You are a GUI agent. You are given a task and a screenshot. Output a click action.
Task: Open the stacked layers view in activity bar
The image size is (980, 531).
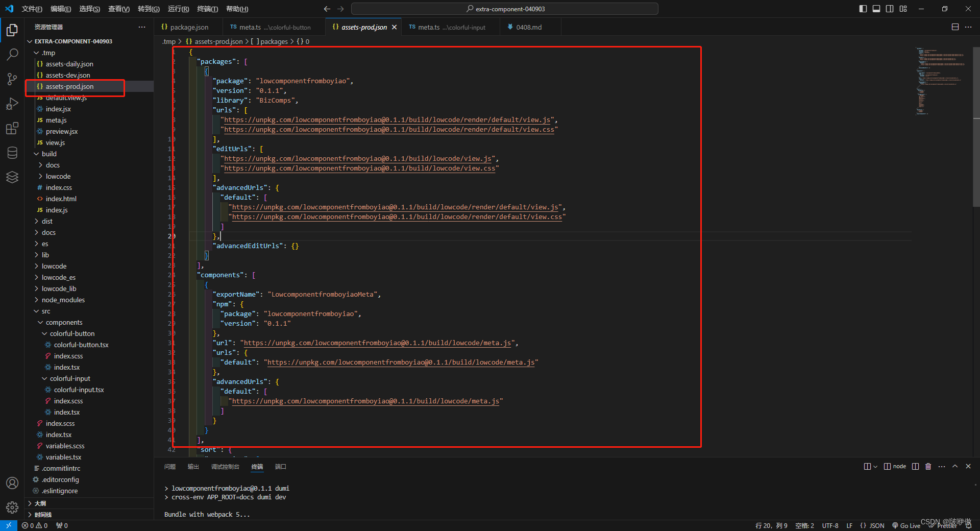point(12,177)
